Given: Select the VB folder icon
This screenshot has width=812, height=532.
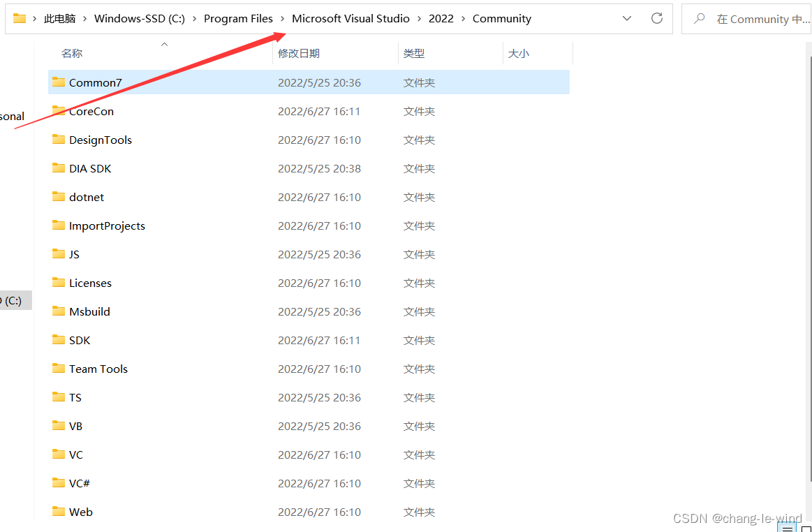Looking at the screenshot, I should (x=59, y=425).
